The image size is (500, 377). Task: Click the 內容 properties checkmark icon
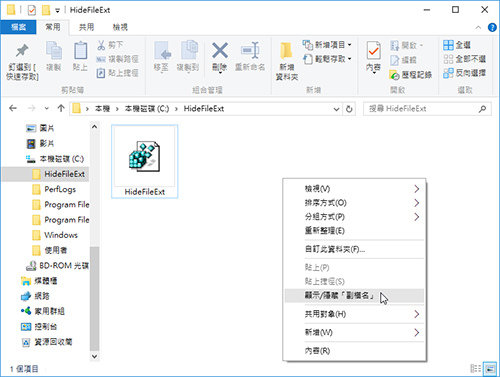point(373,51)
